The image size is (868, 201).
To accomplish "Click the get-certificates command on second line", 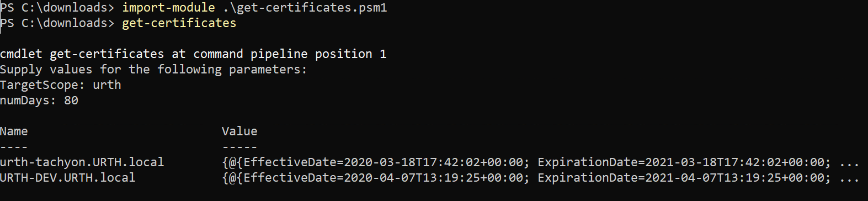I will coord(179,23).
